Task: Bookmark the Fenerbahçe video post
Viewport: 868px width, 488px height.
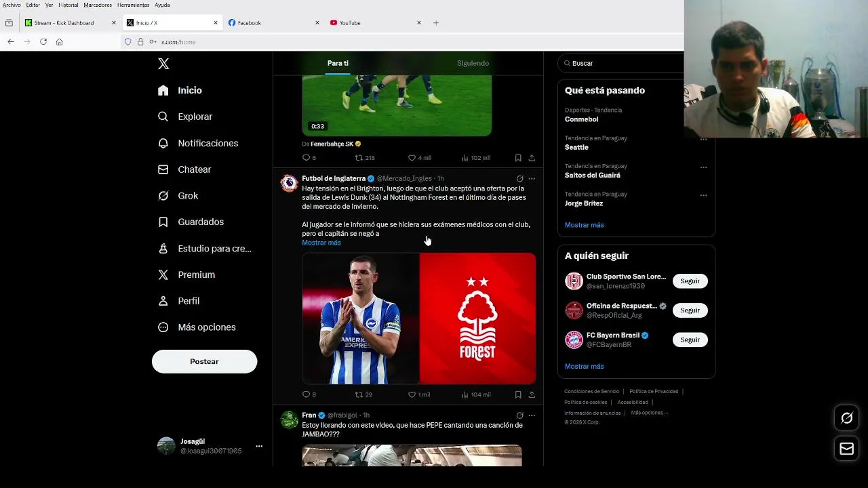Action: point(518,158)
